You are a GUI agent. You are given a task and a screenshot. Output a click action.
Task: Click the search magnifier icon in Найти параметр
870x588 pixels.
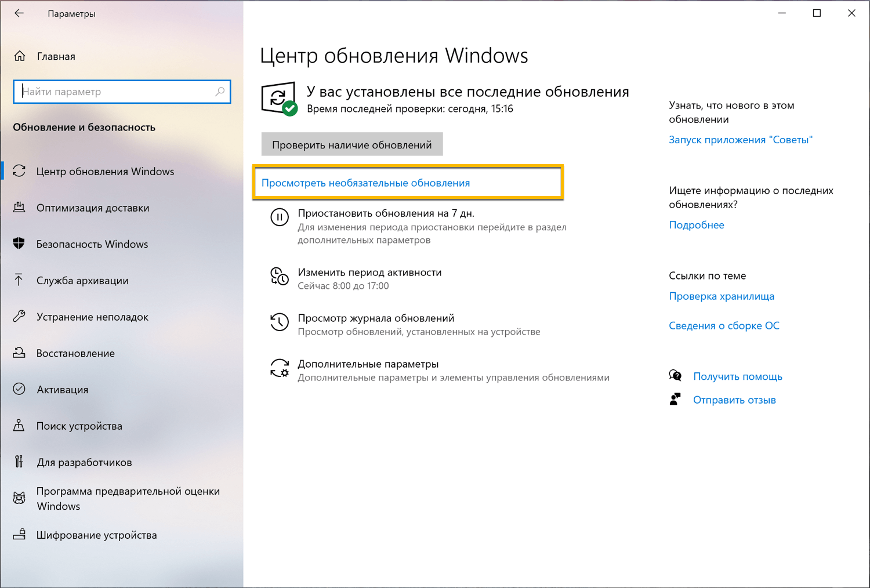coord(220,92)
